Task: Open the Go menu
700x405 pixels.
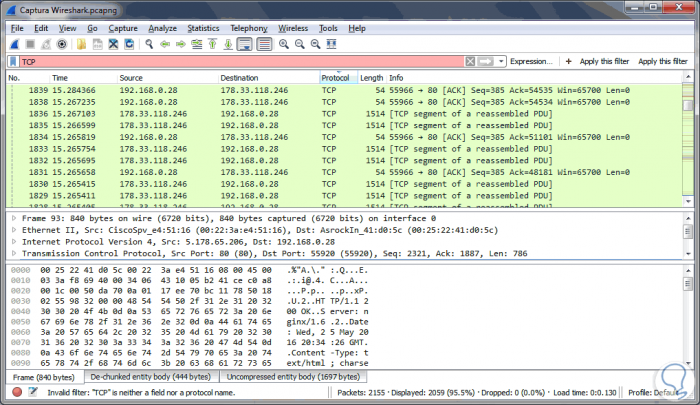Action: pos(92,28)
